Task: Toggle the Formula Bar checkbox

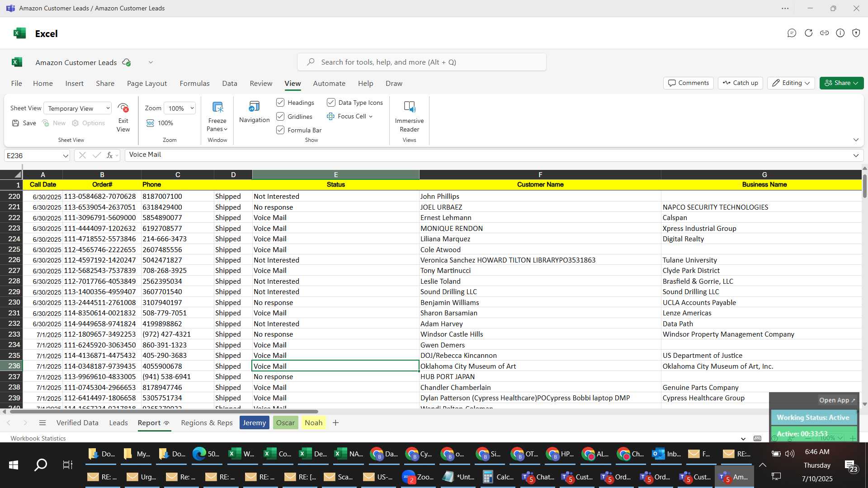Action: point(280,130)
